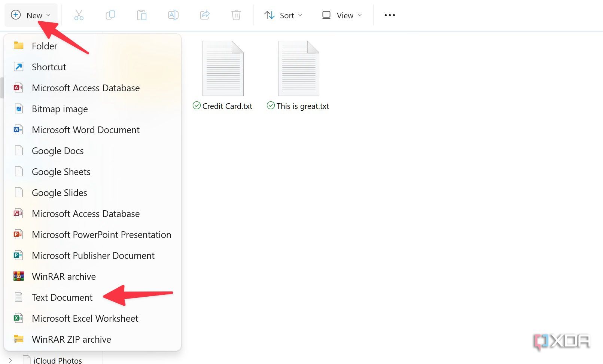Click the See more ellipsis button
This screenshot has width=603, height=364.
[x=389, y=15]
